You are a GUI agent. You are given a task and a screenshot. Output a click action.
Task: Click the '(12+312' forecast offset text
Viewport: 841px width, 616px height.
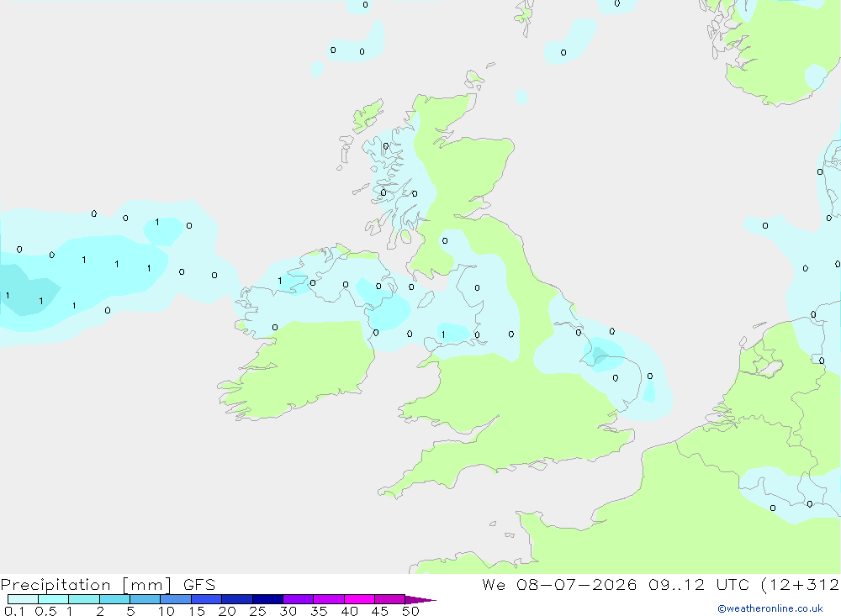point(800,585)
